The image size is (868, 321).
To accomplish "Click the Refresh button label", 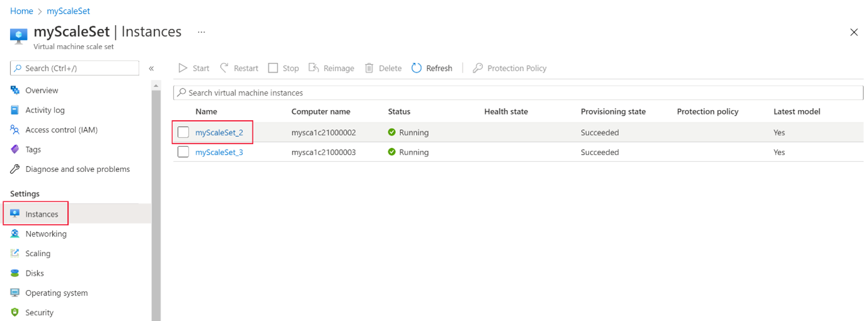I will [439, 68].
